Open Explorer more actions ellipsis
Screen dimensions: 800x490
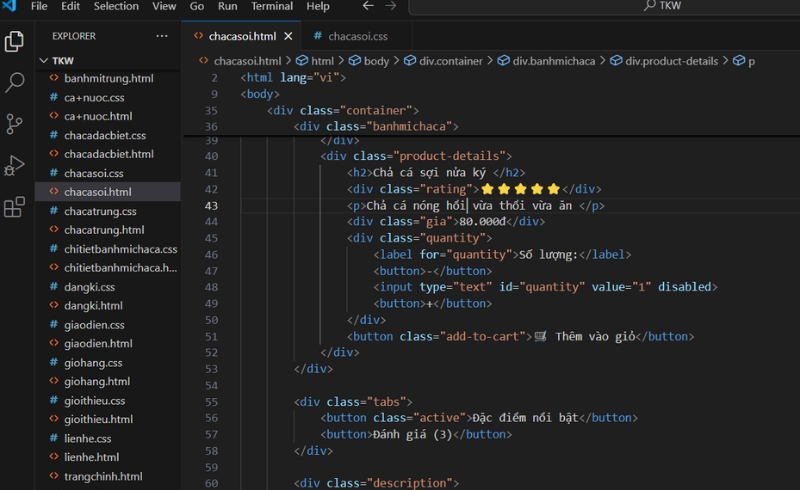(162, 36)
